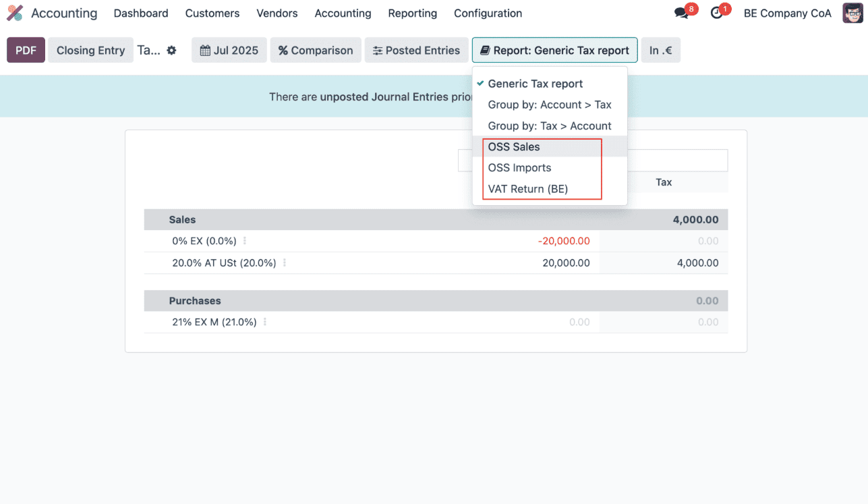Open the Jul 2025 period dropdown

229,49
